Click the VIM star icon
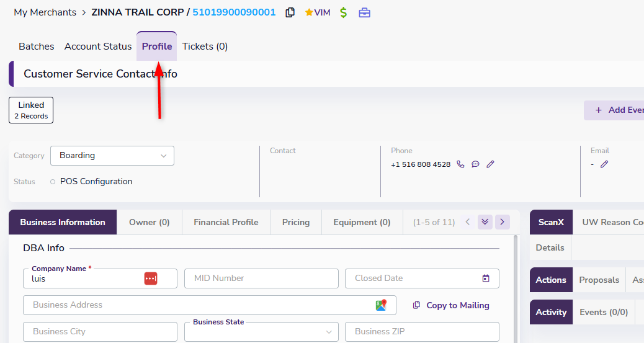The image size is (644, 343). (309, 12)
